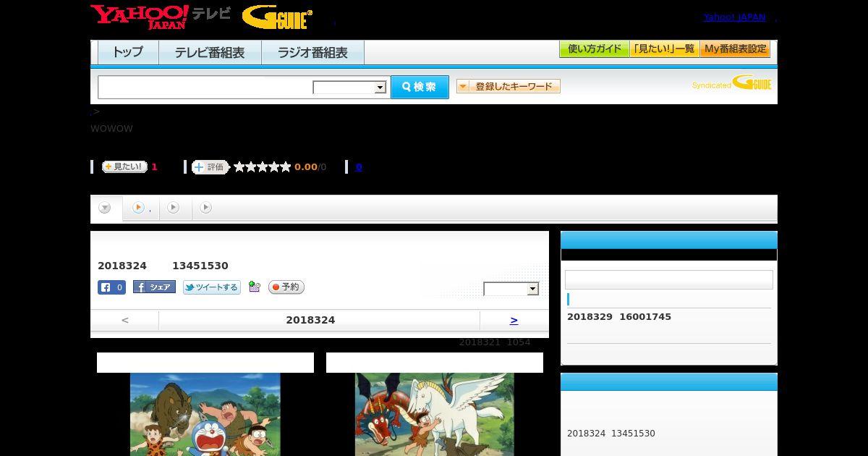Open the 使い方ガイド button
This screenshot has height=456, width=868.
tap(595, 49)
